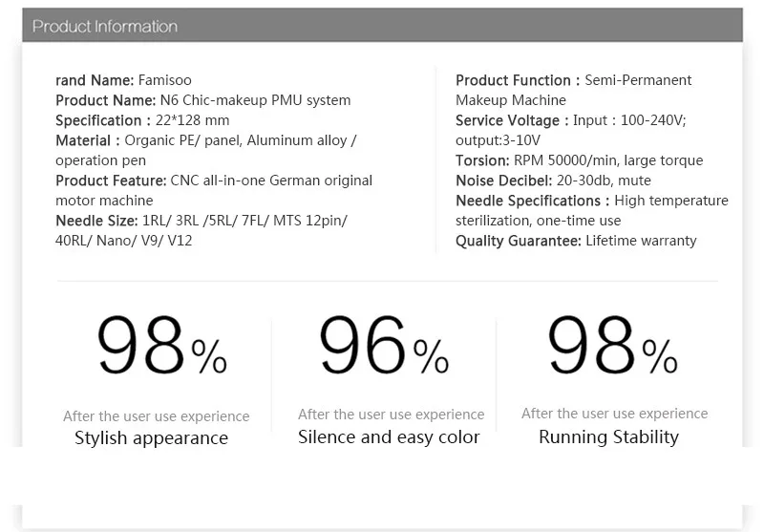
Task: Click the Needle Size list text
Action: click(202, 230)
